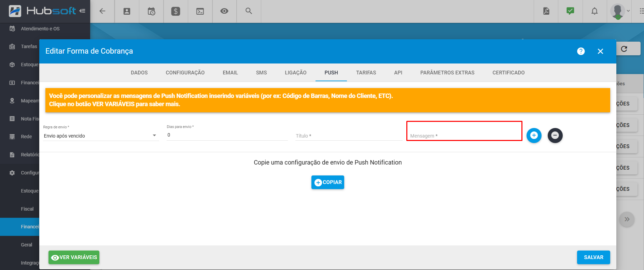Open the dollar sign financial icon
The height and width of the screenshot is (270, 644).
coord(176,11)
